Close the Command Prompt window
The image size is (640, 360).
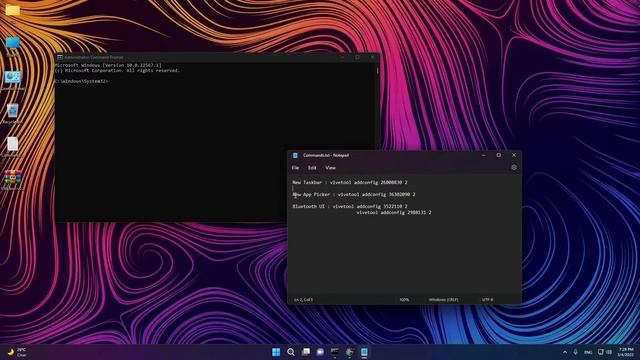(x=372, y=58)
